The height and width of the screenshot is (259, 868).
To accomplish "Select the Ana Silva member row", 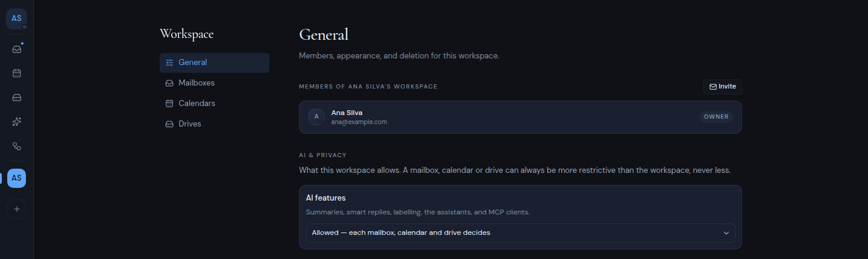I will [520, 117].
